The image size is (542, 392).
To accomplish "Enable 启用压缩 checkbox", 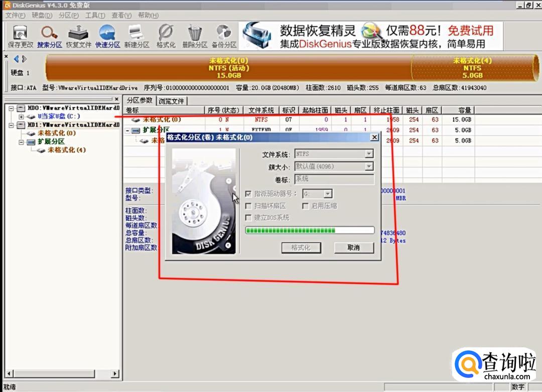I will point(305,206).
